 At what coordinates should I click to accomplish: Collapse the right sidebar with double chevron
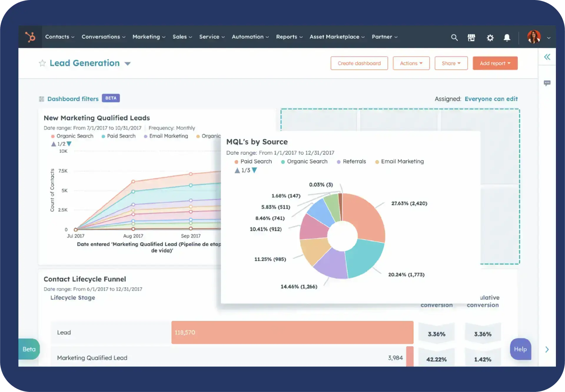point(547,57)
